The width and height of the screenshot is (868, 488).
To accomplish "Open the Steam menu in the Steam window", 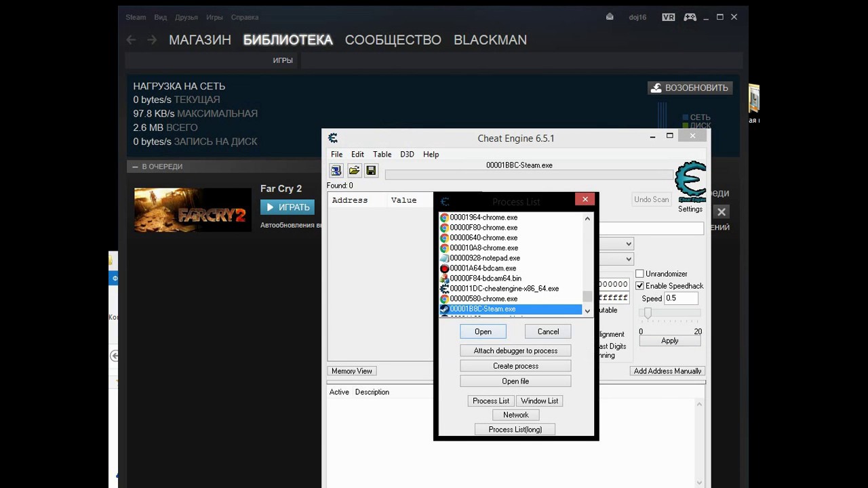I will [x=136, y=17].
